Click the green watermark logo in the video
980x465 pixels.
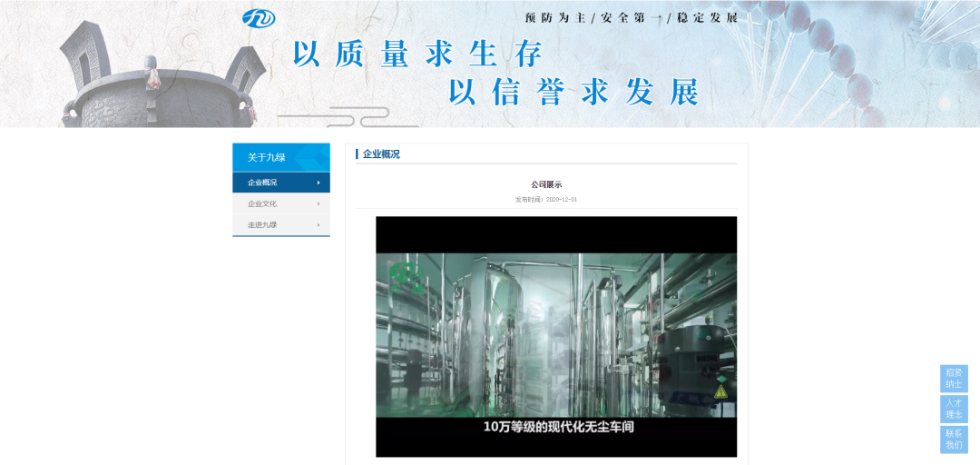point(407,274)
